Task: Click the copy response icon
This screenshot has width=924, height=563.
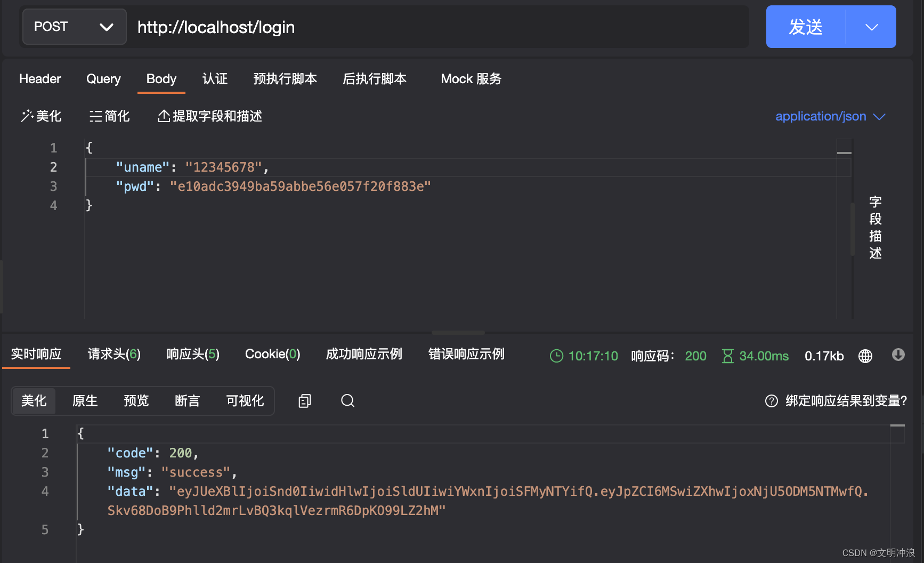Action: point(304,400)
